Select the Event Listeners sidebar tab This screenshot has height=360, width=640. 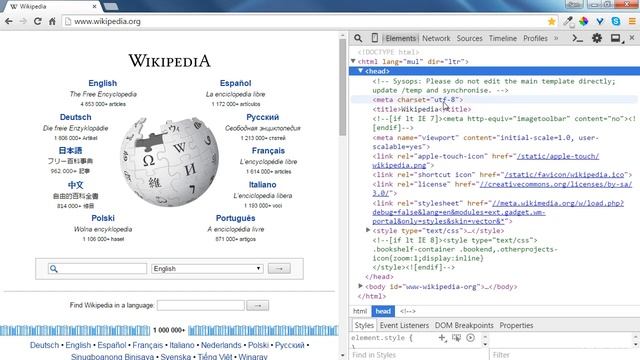tap(404, 325)
